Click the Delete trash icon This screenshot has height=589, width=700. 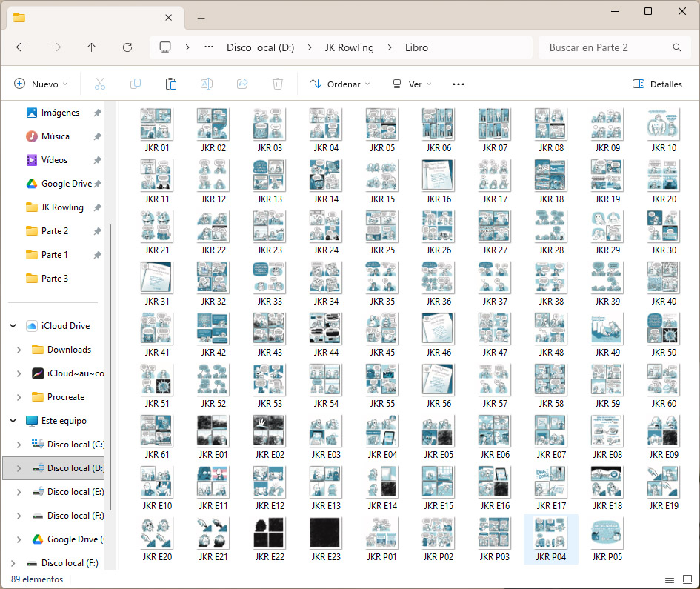[278, 84]
